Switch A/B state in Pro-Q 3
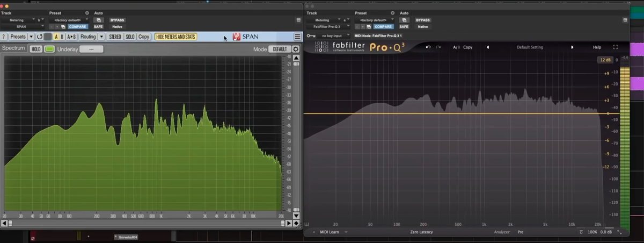 click(456, 47)
